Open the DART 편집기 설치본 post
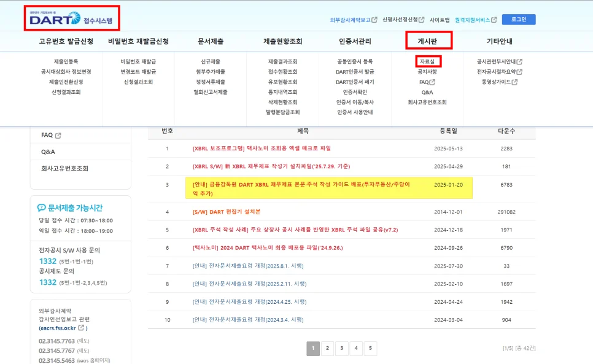This screenshot has width=593, height=364. point(227,212)
